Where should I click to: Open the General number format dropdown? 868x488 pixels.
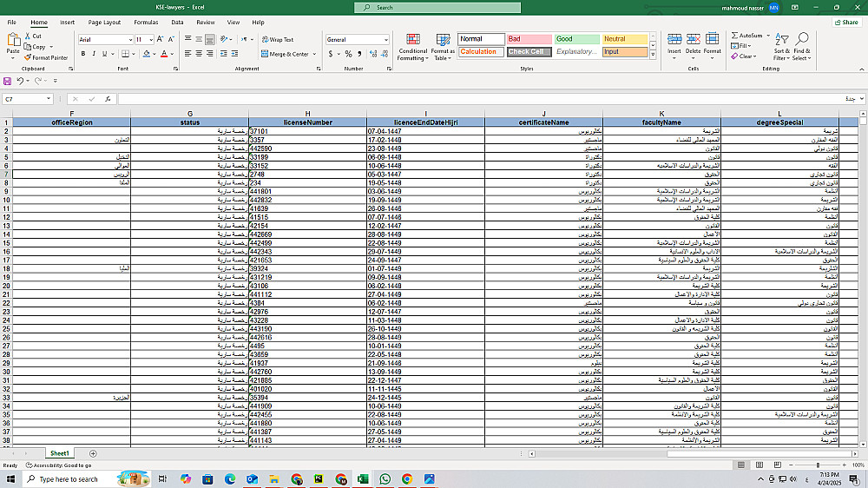tap(386, 40)
